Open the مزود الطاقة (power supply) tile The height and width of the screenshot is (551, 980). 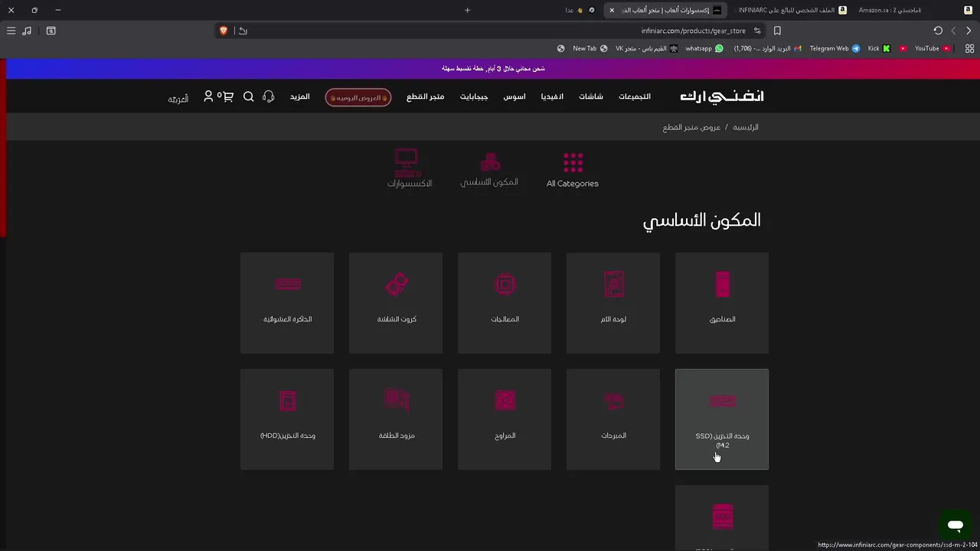click(396, 419)
